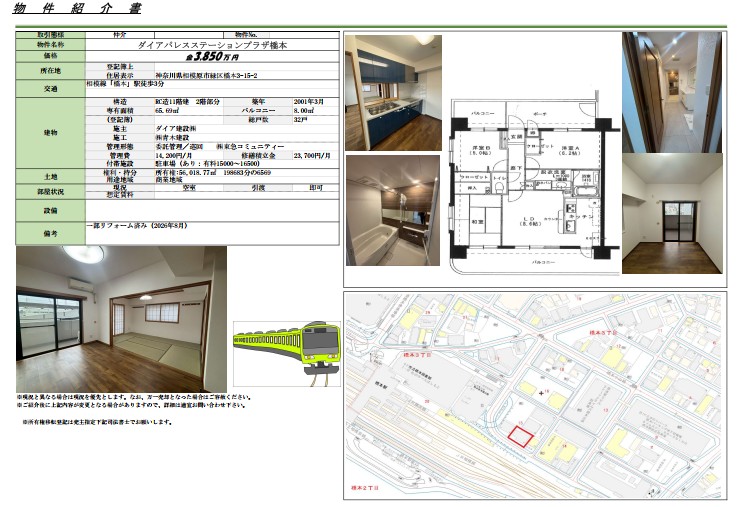Click the 部屋状況 header cell
Viewport: 739px width, 507px height.
tap(50, 192)
